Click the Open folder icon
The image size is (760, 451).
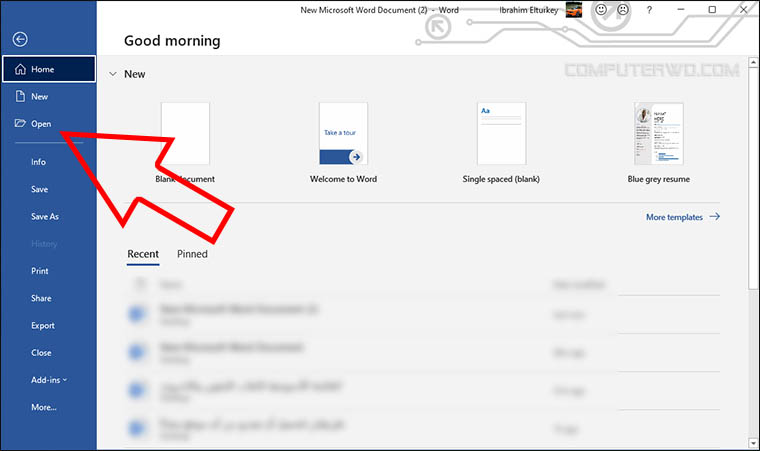20,123
